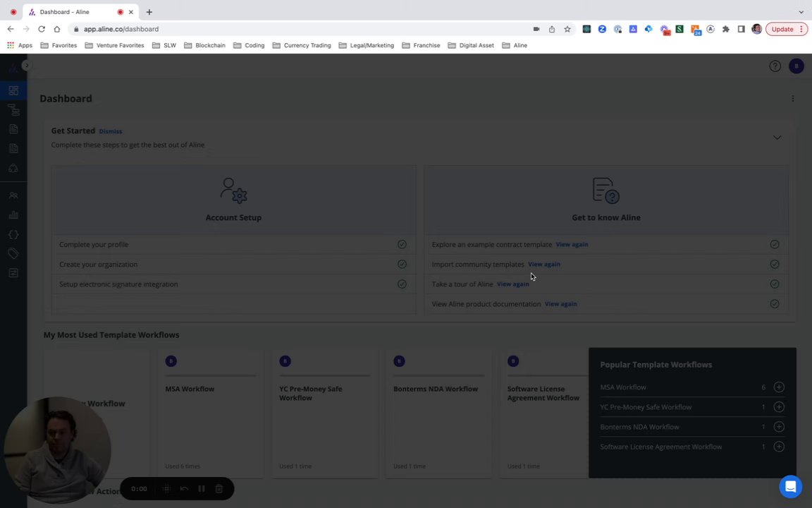This screenshot has width=812, height=508.
Task: Open the bar chart analytics icon in sidebar
Action: (x=13, y=214)
